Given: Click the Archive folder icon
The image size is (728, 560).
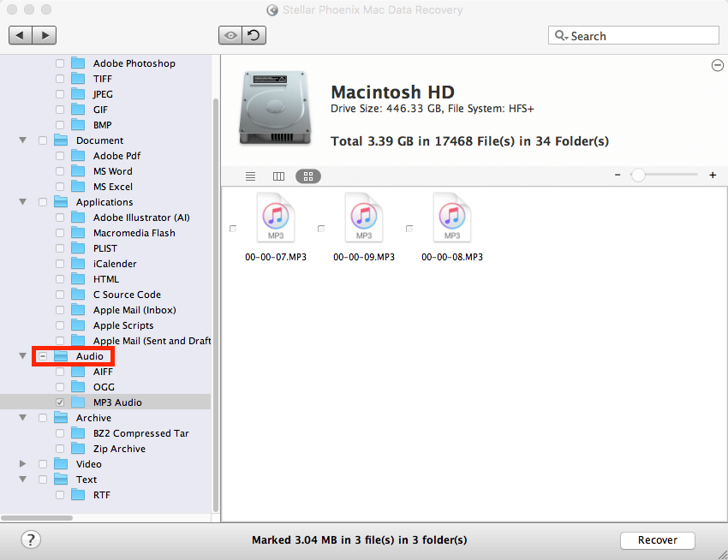Looking at the screenshot, I should point(61,418).
